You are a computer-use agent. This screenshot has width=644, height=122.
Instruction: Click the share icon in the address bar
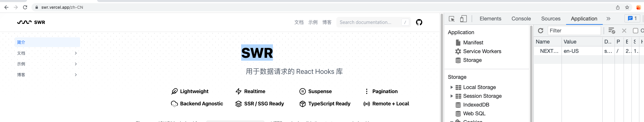click(x=618, y=7)
